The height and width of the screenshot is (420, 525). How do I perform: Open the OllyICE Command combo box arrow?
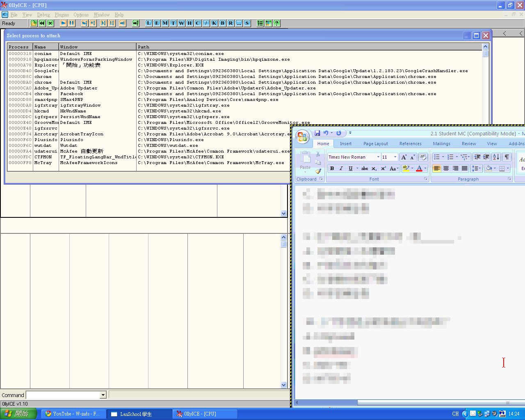click(103, 395)
